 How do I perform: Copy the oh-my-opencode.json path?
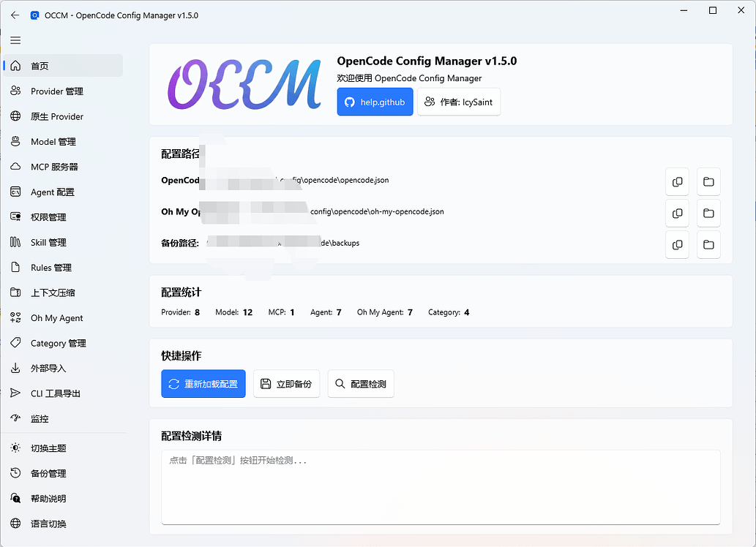point(678,213)
